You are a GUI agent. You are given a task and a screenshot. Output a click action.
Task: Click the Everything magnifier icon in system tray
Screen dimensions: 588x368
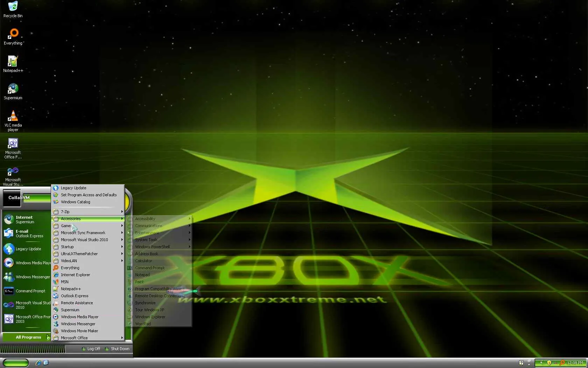pos(562,363)
